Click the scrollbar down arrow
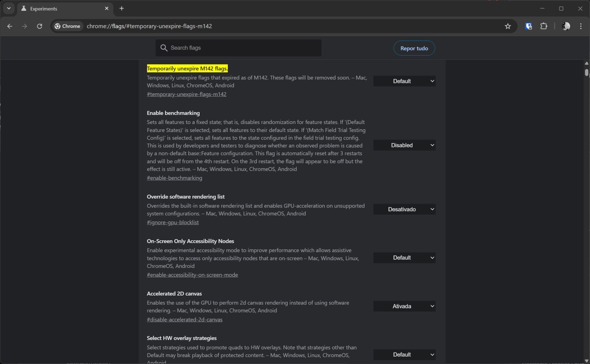 [586, 361]
